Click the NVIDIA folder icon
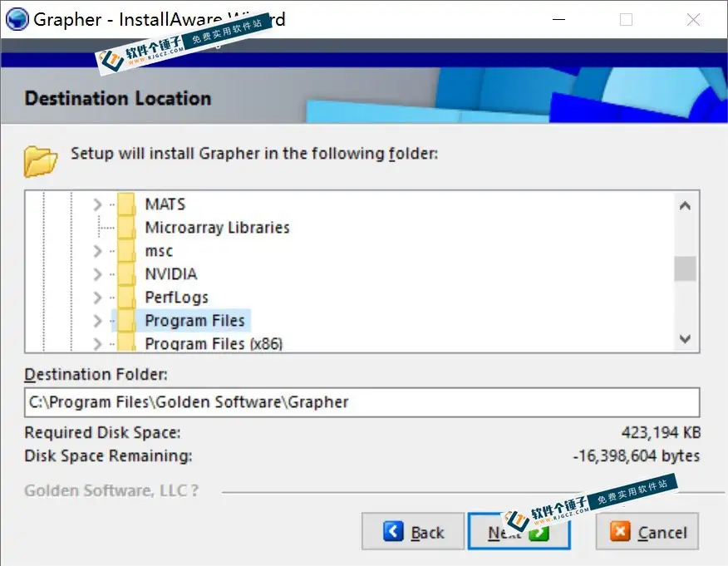Image resolution: width=728 pixels, height=566 pixels. [x=126, y=274]
